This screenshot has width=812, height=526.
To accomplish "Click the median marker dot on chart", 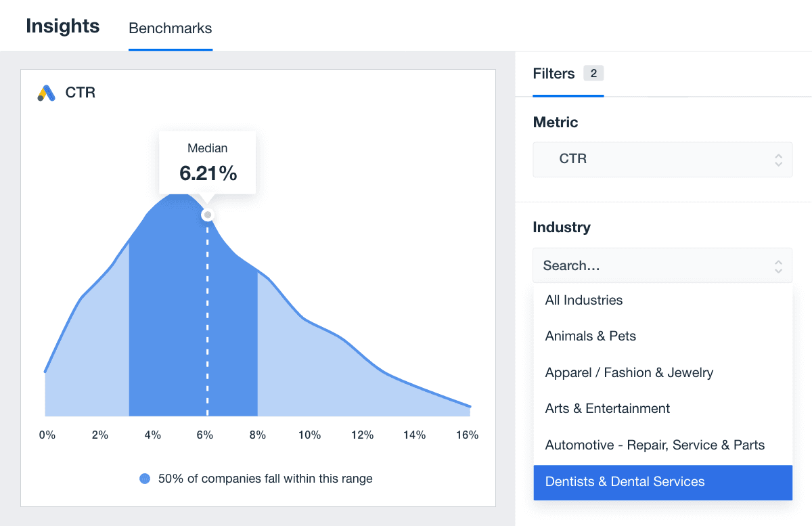I will [x=208, y=215].
